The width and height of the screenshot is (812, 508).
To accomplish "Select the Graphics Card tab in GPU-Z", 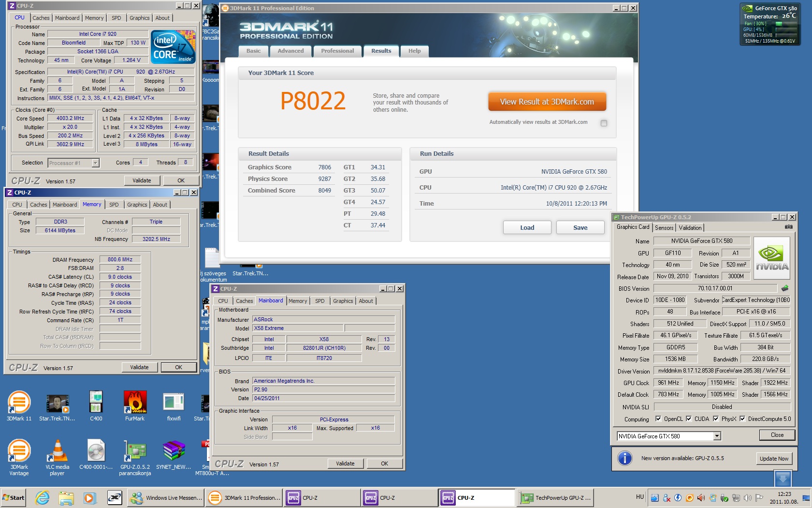I will coord(633,227).
